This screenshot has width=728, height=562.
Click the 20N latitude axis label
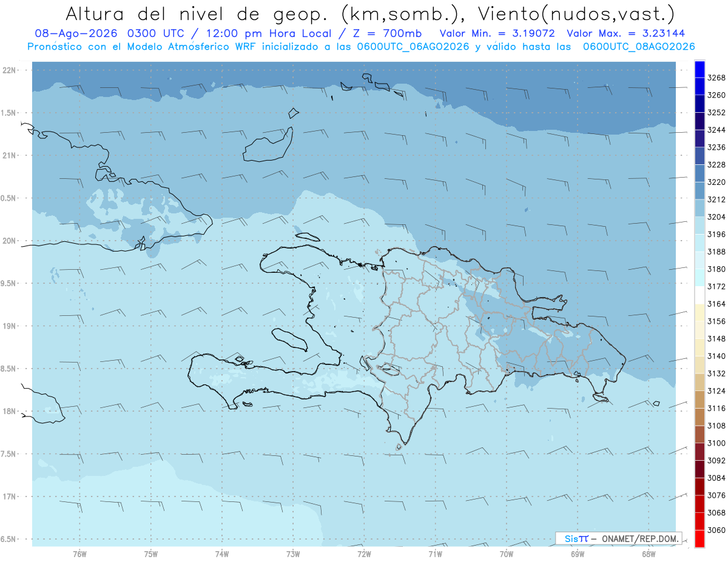(9, 241)
